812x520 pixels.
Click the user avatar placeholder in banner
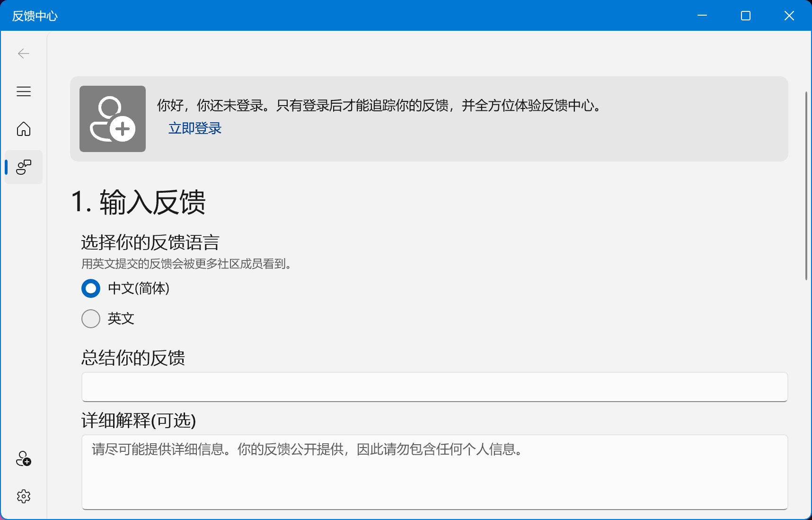click(113, 119)
